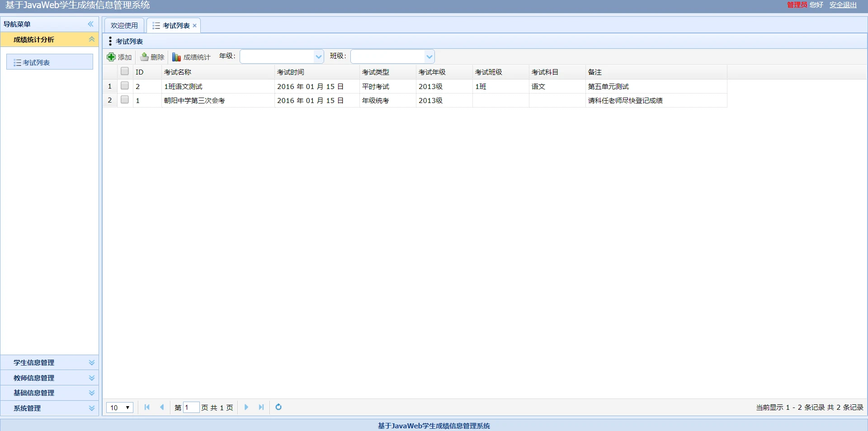Screen dimensions: 868x431
Task: Click the 班级 combo text field
Action: click(388, 56)
